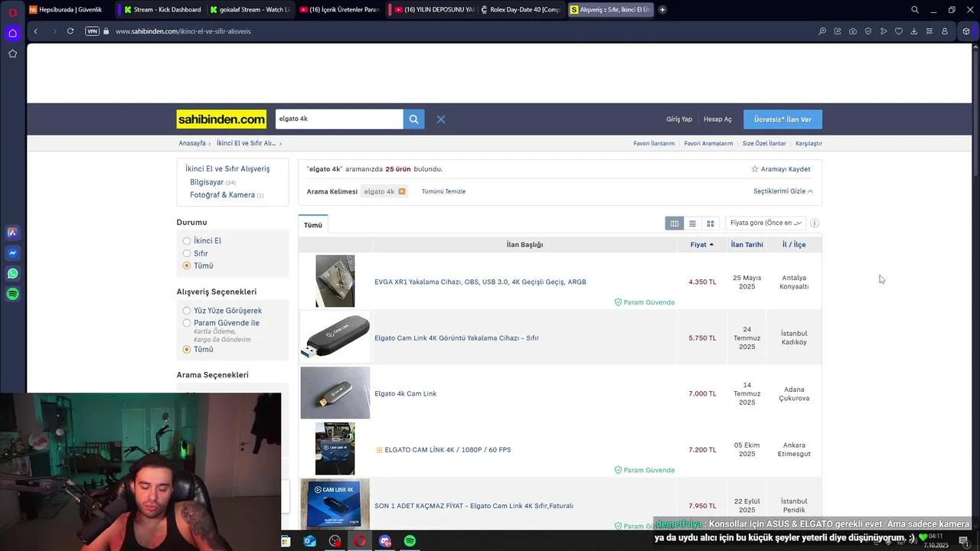Select Tümü under Alışveriş Seçenekleri
The height and width of the screenshot is (551, 980).
pos(187,350)
